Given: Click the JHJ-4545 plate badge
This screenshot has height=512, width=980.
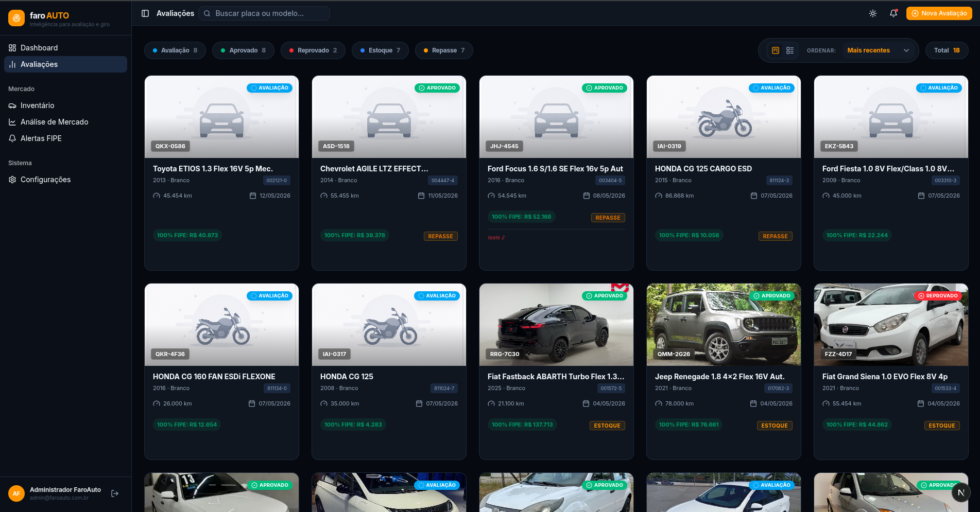Looking at the screenshot, I should [505, 146].
